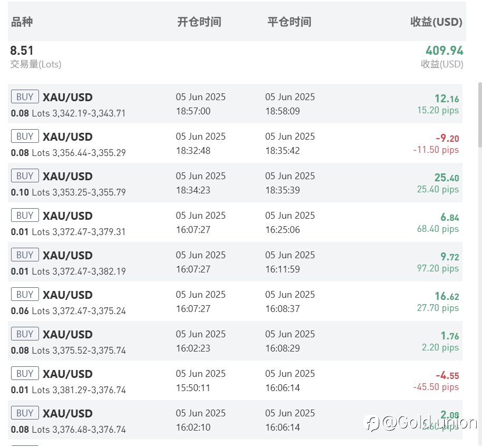Click 27.70 pips value
The width and height of the screenshot is (482, 448).
pyautogui.click(x=438, y=308)
